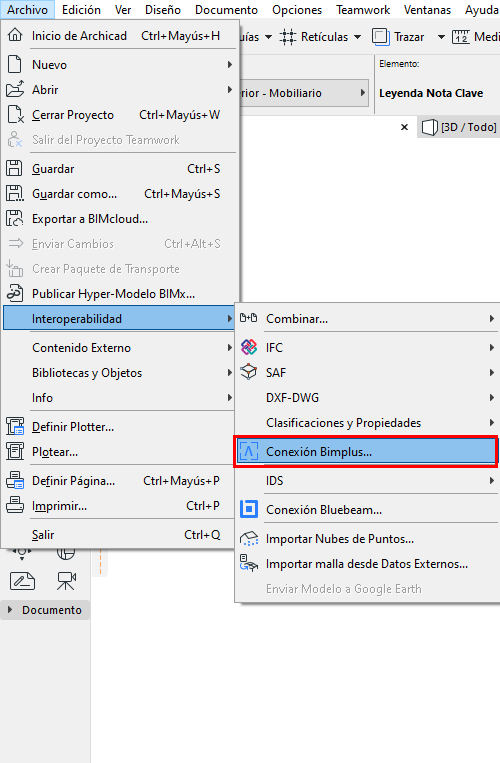Open the Edición menu

point(81,10)
